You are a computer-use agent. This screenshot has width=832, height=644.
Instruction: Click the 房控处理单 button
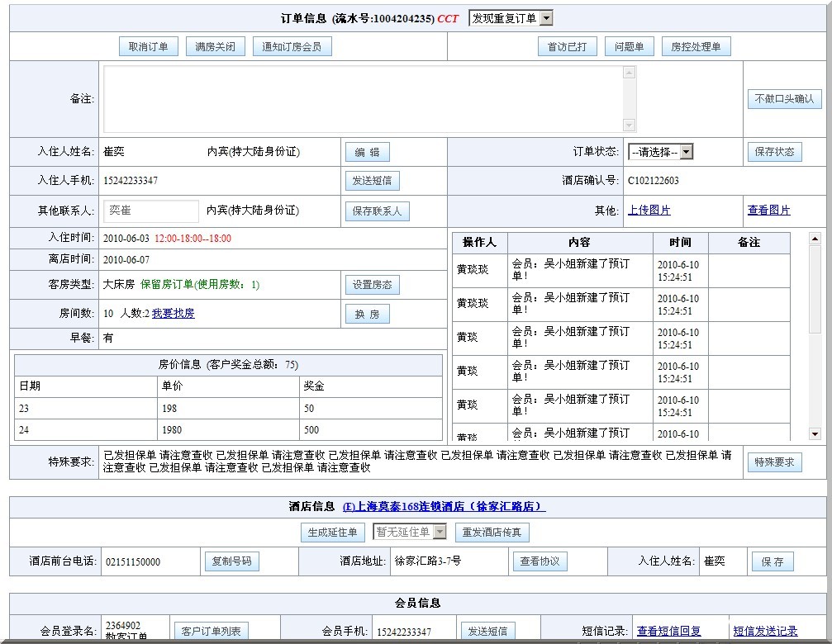tap(697, 46)
